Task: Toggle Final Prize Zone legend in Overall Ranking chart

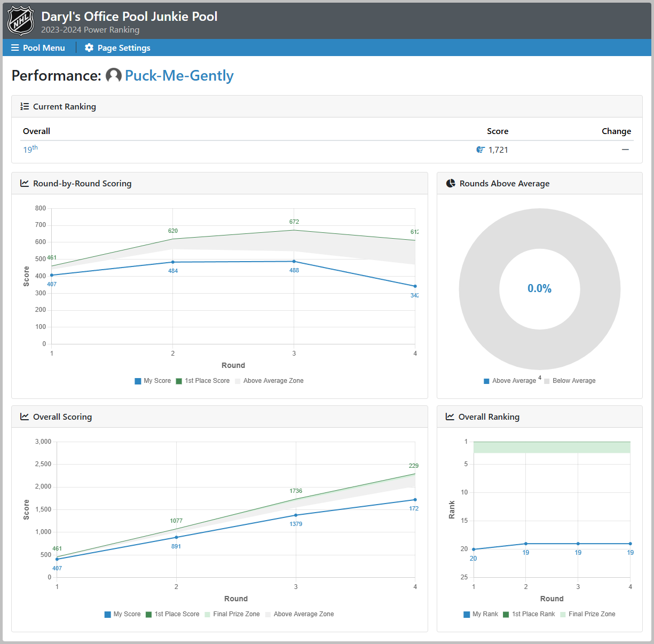Action: pos(588,614)
